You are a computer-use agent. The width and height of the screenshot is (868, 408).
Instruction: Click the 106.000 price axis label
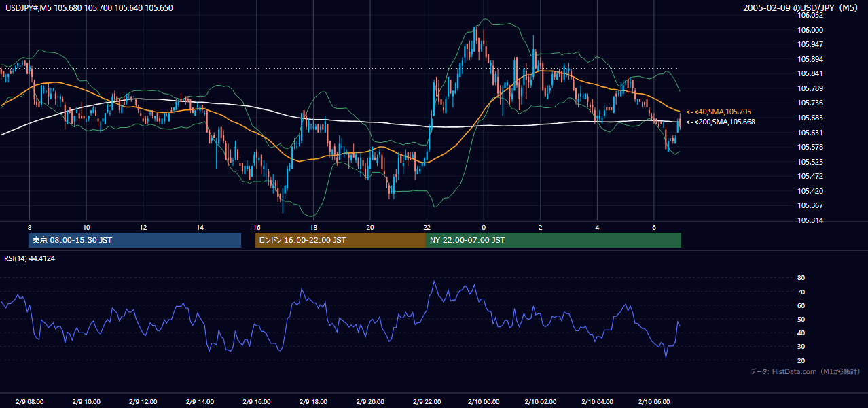[x=810, y=30]
